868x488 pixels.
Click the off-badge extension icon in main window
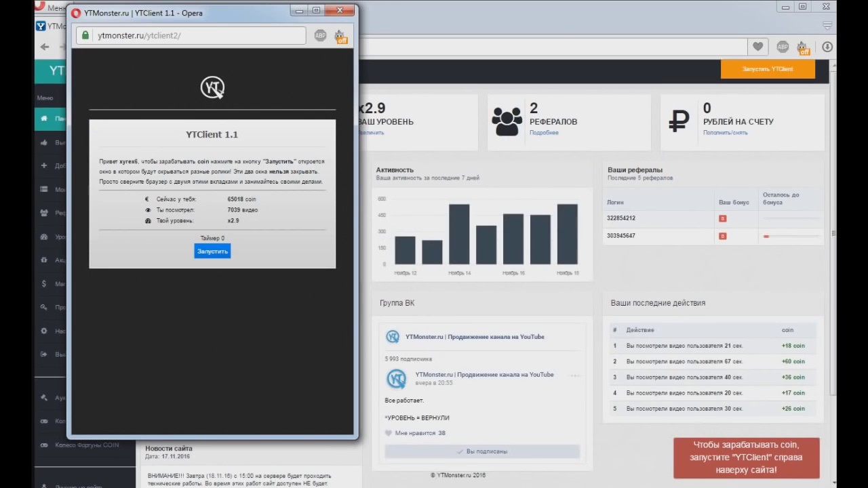(x=804, y=47)
